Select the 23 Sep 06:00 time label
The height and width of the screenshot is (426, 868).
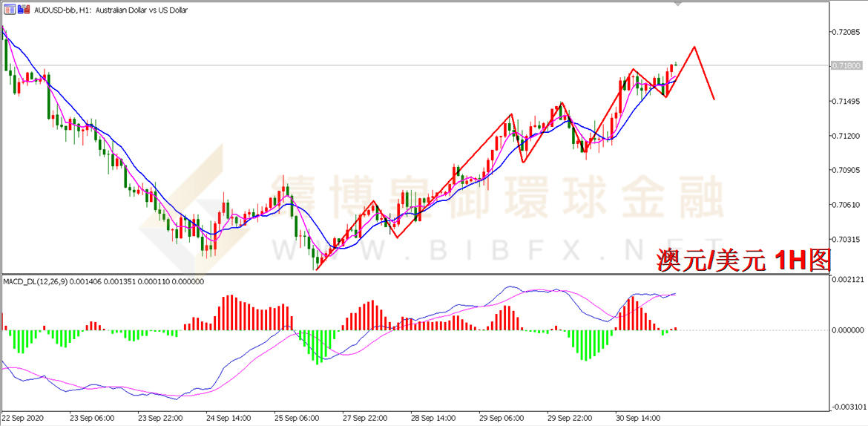click(x=91, y=418)
